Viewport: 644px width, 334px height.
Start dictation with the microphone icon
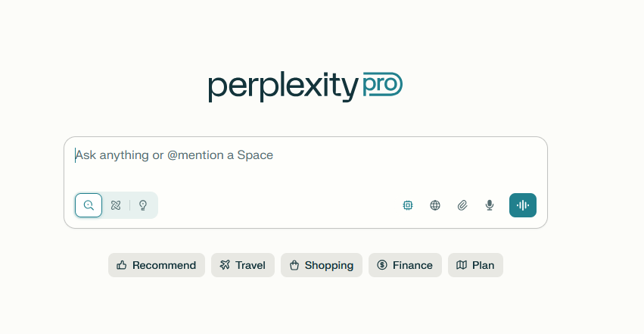coord(490,205)
